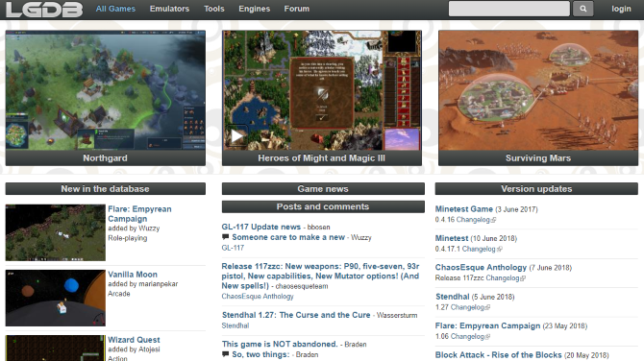Open the 'Game news' section header

(323, 189)
